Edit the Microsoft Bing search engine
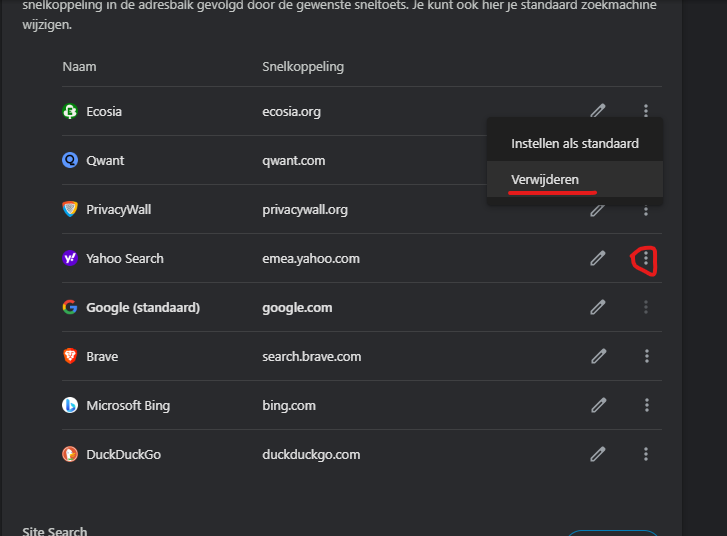Viewport: 727px width, 536px height. 598,405
